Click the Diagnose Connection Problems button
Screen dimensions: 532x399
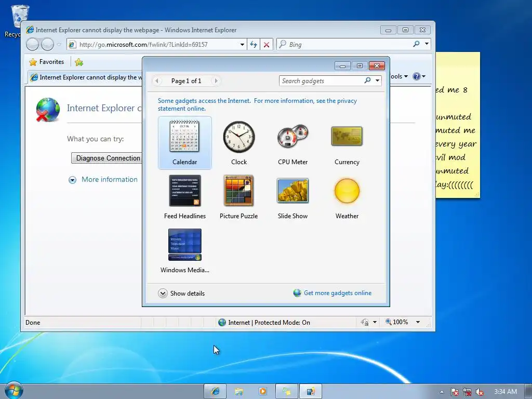tap(107, 158)
